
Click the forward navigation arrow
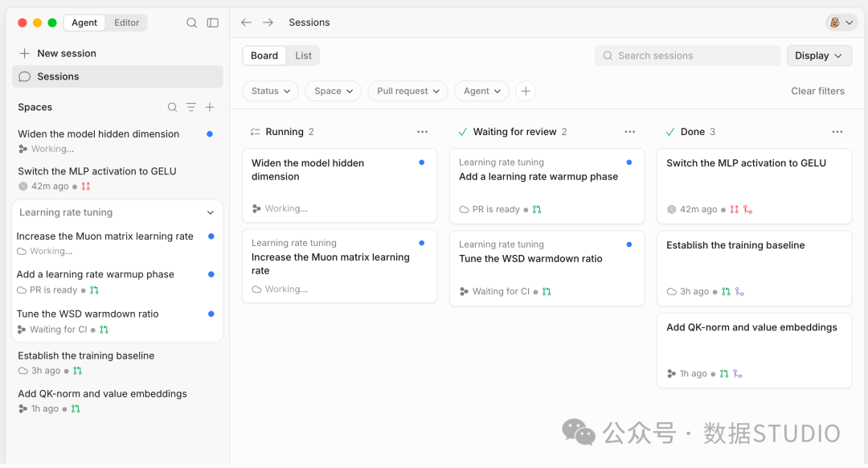click(x=268, y=23)
